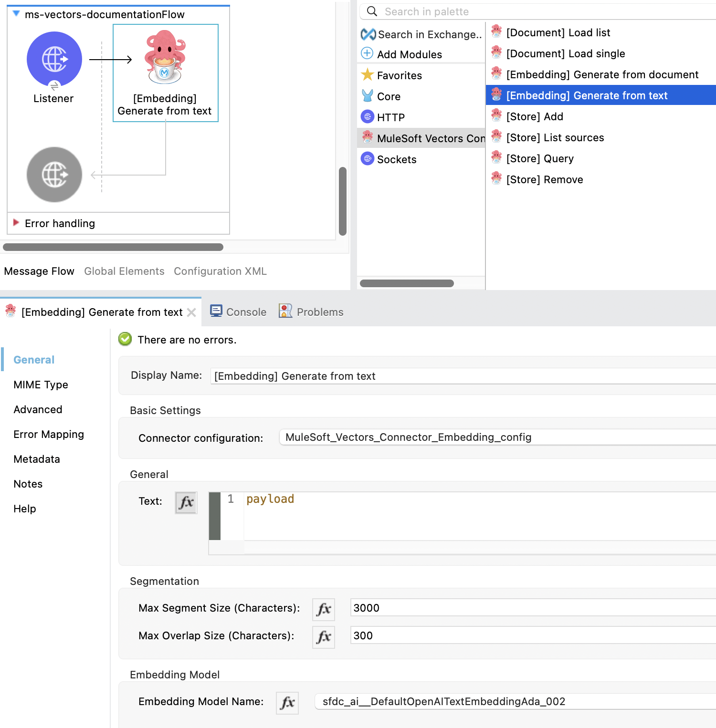Image resolution: width=716 pixels, height=728 pixels.
Task: Click the [Store] Query octopus icon
Action: coord(496,157)
